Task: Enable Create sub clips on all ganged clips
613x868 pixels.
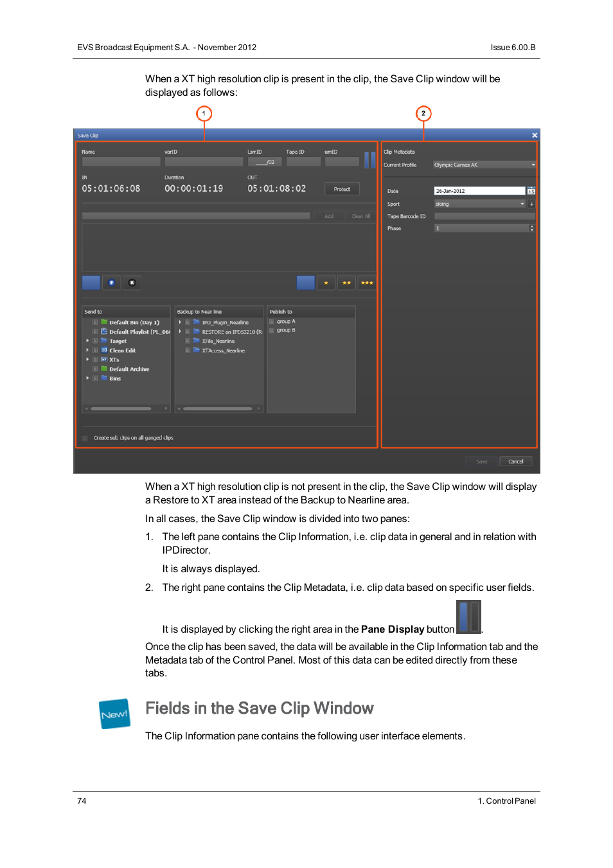Action: [85, 438]
